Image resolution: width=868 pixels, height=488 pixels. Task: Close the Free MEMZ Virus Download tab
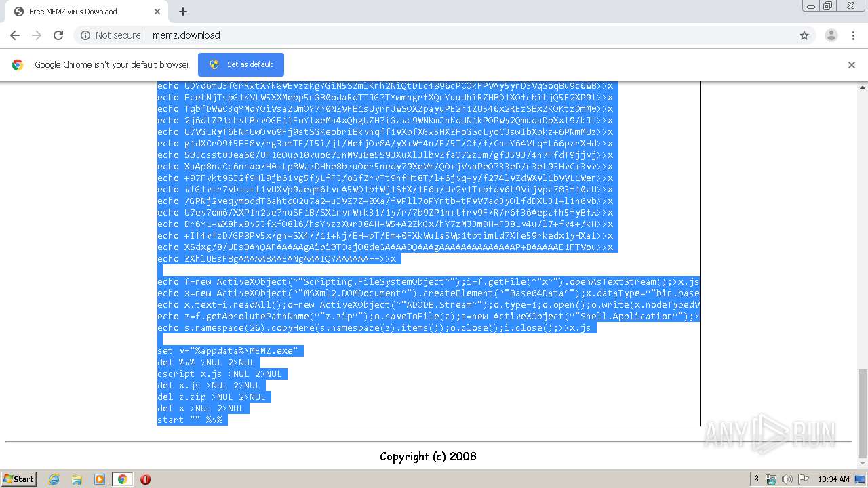pos(157,12)
